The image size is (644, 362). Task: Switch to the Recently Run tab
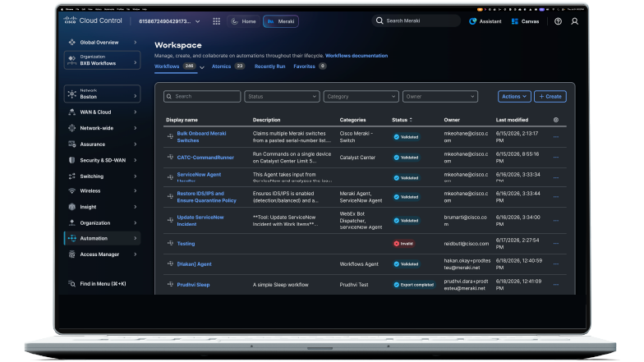tap(269, 66)
